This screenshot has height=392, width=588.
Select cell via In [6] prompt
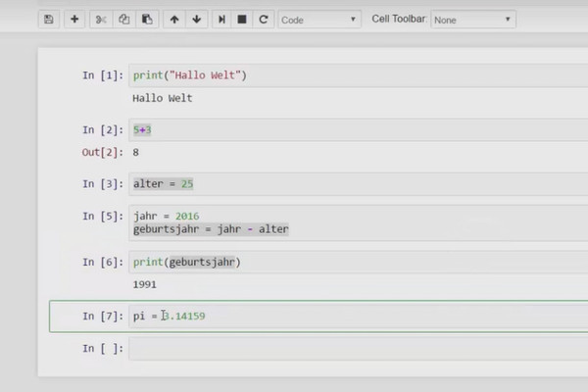click(x=103, y=263)
